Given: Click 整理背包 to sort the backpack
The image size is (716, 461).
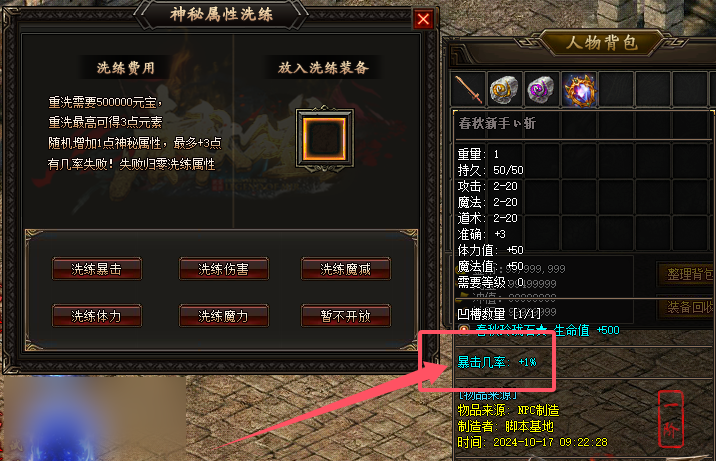Looking at the screenshot, I should [x=686, y=274].
